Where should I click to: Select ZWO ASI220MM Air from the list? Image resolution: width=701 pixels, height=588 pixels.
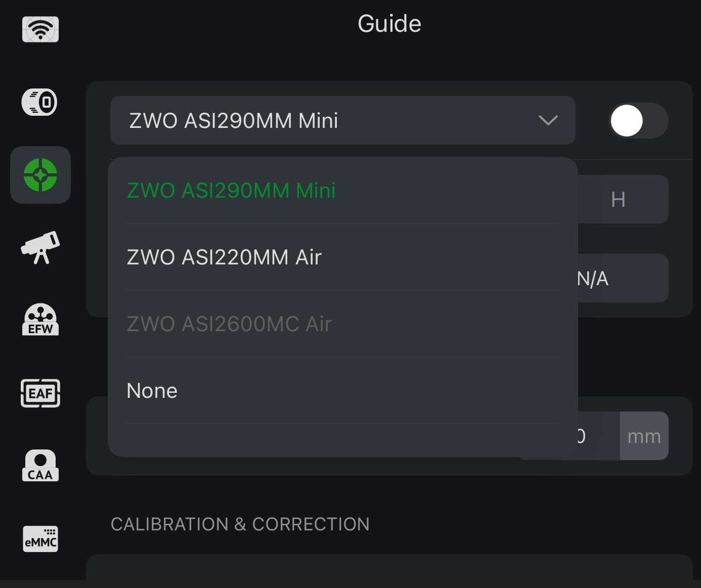[x=224, y=257]
